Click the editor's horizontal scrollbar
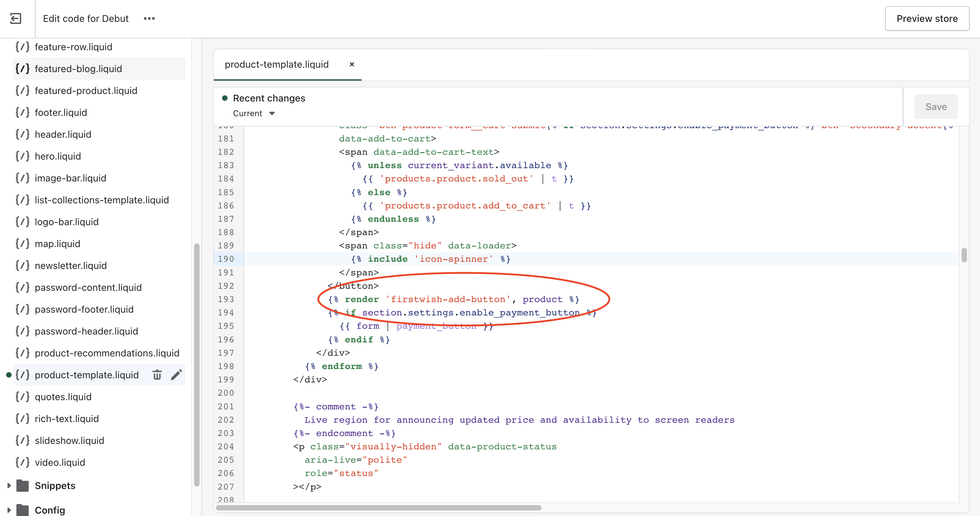 379,508
